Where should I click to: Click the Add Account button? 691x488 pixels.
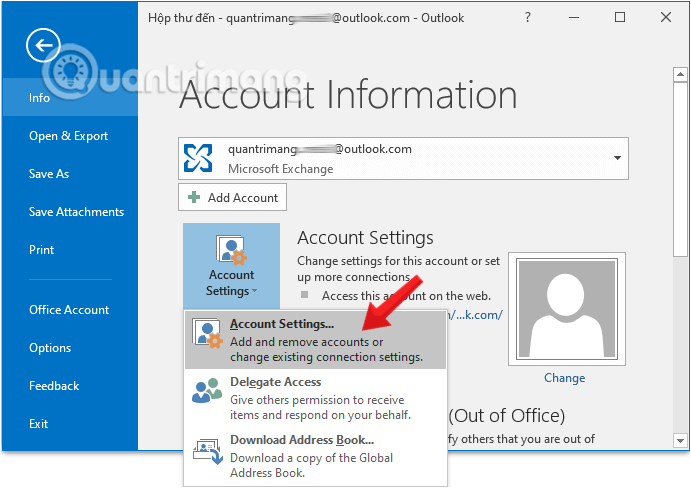click(x=232, y=197)
